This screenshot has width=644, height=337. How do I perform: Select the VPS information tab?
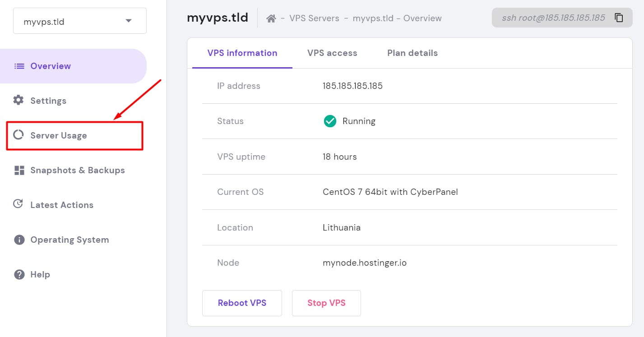242,53
